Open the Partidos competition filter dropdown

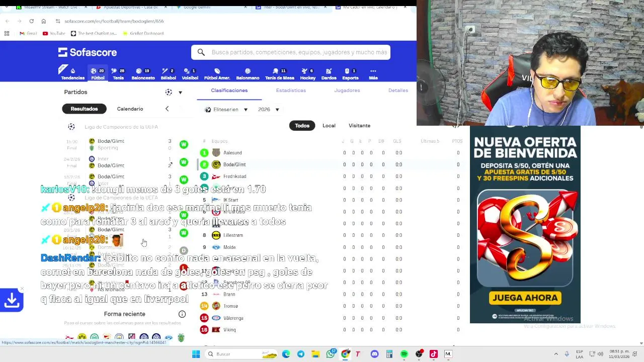[174, 92]
